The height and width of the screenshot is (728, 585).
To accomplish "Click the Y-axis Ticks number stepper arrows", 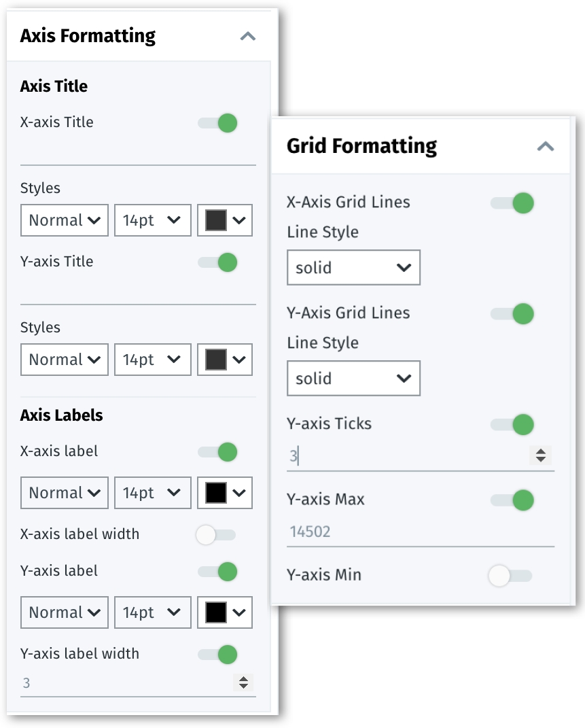I will coord(541,455).
